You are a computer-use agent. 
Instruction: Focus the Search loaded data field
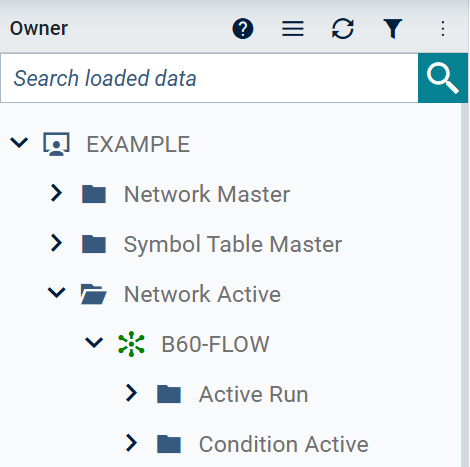pyautogui.click(x=209, y=78)
